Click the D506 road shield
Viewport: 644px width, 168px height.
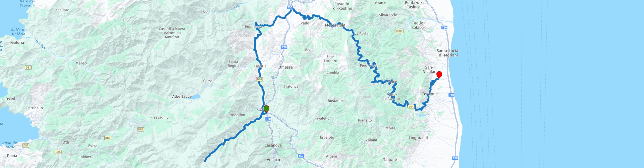point(399,31)
